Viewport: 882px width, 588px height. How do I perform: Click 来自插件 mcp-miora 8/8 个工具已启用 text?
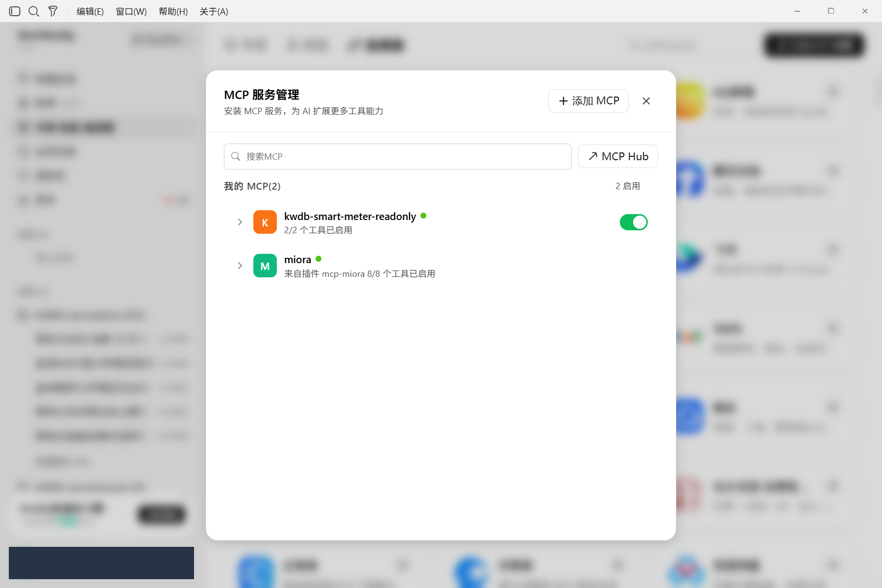pos(360,273)
